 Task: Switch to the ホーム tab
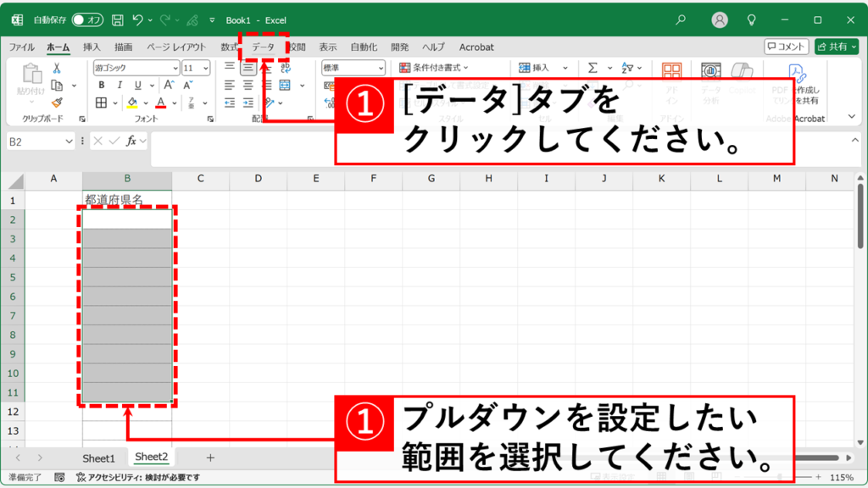click(x=58, y=47)
